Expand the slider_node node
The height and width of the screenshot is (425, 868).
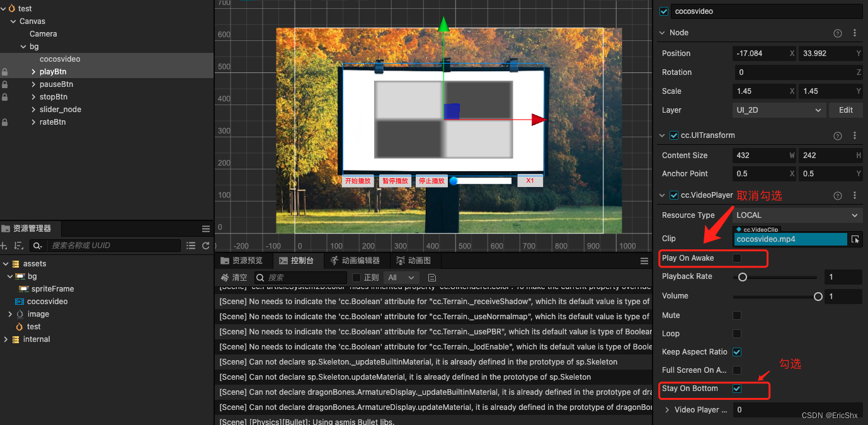coord(34,110)
